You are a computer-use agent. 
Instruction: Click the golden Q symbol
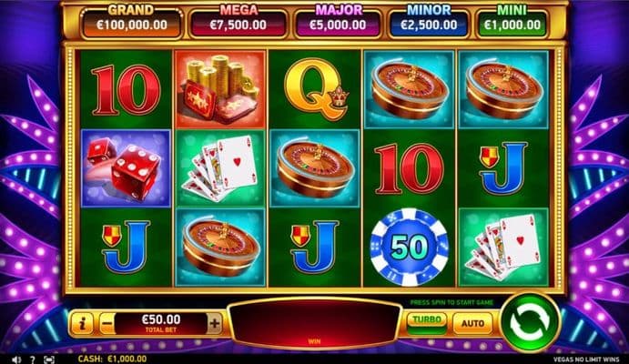pos(315,90)
